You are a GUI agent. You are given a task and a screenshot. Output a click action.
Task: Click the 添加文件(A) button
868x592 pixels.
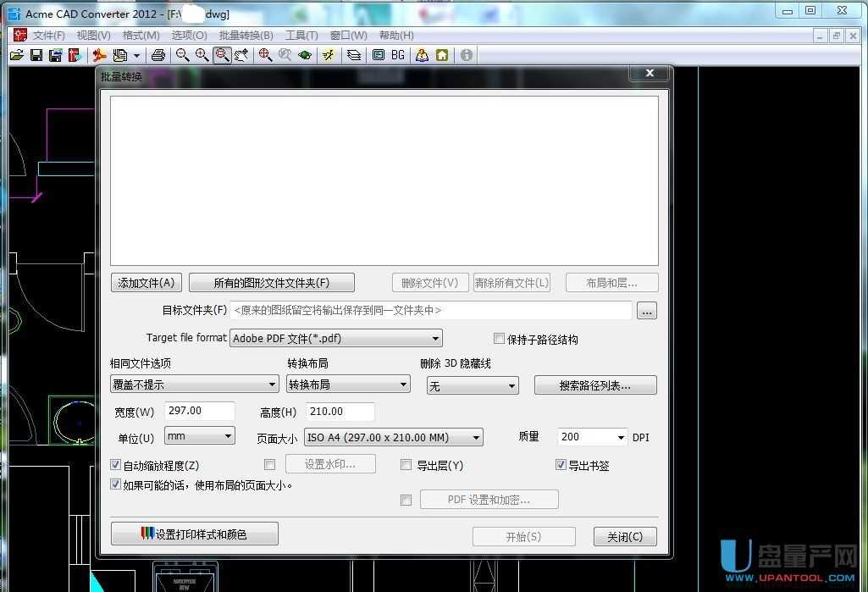(x=146, y=283)
